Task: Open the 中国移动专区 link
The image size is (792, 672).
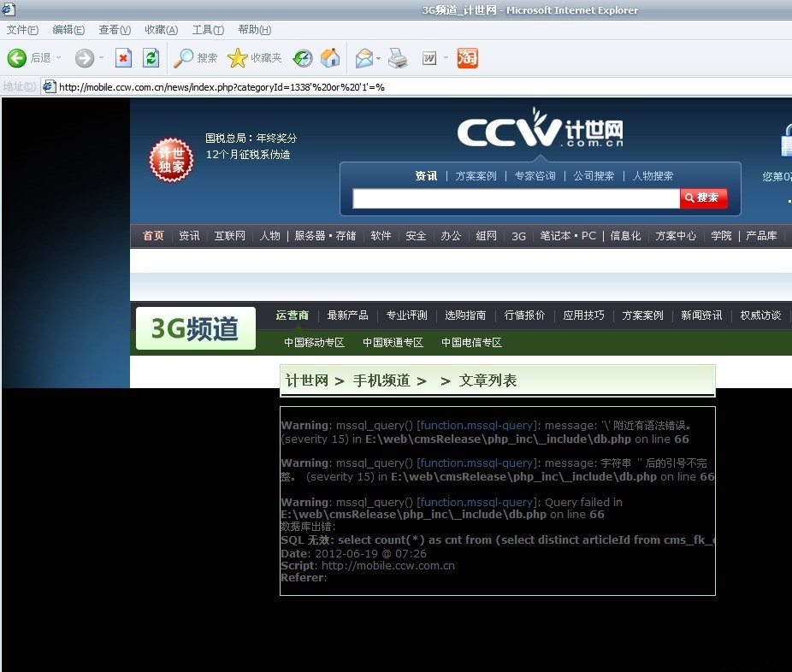Action: [x=314, y=342]
